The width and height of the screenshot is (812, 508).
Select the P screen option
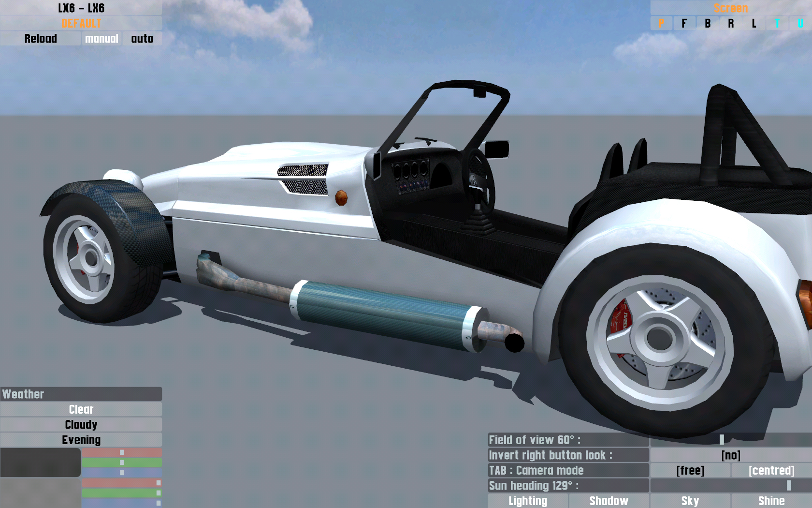tap(661, 23)
